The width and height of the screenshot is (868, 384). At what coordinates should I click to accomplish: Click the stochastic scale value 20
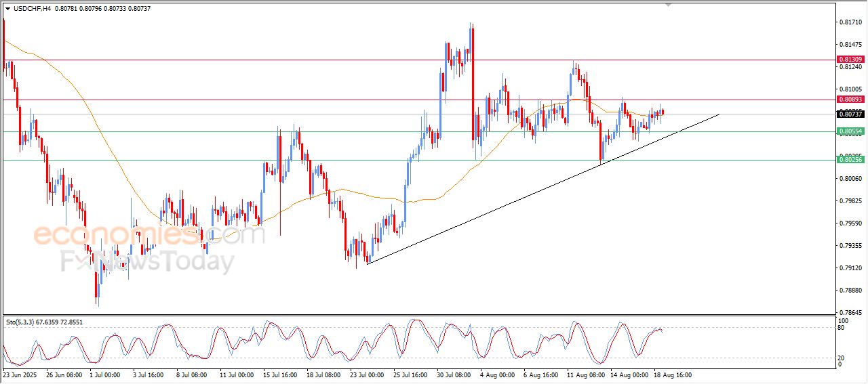click(x=842, y=357)
